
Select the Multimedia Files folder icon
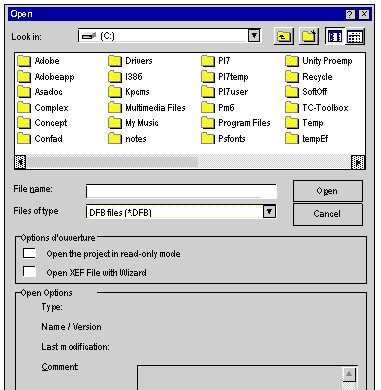click(115, 108)
